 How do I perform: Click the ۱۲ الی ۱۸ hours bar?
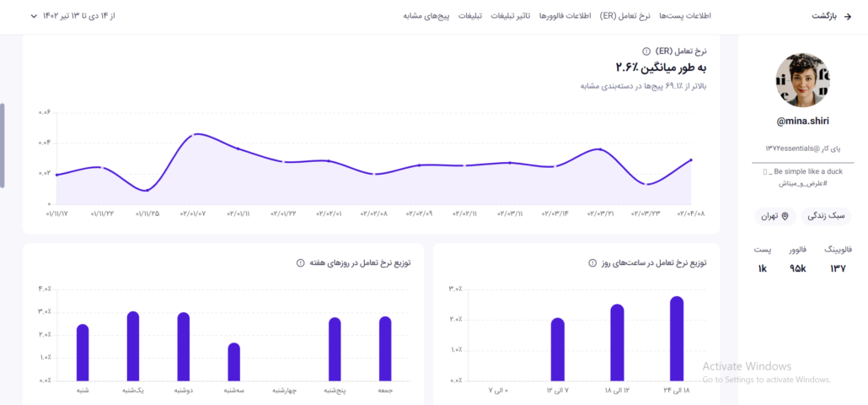click(x=617, y=343)
